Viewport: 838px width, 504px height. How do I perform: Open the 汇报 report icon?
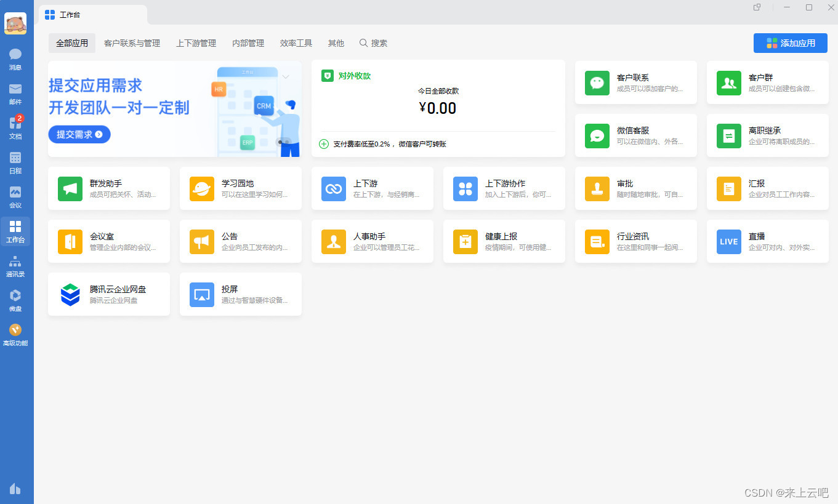(729, 188)
